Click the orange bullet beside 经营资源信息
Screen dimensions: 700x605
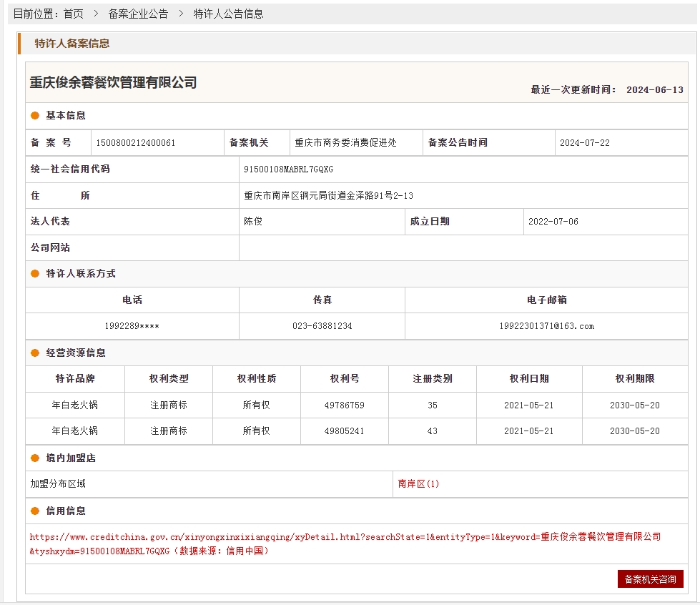pos(35,353)
